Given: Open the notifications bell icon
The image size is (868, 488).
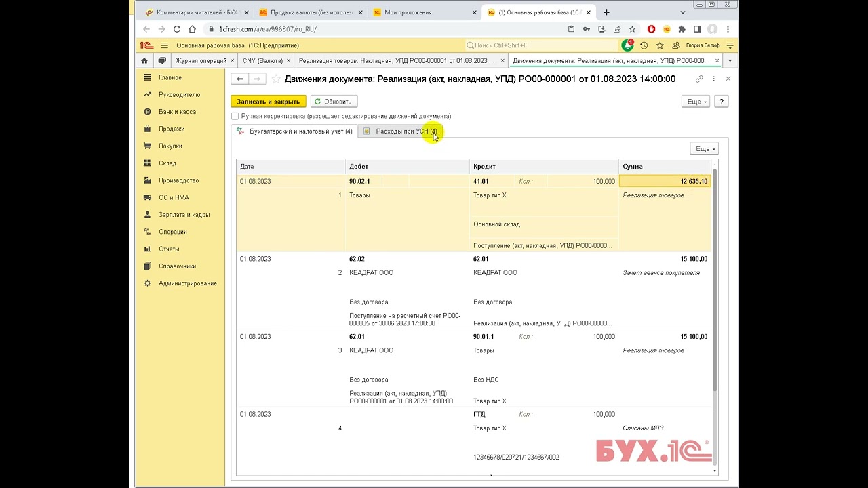Looking at the screenshot, I should (x=627, y=45).
